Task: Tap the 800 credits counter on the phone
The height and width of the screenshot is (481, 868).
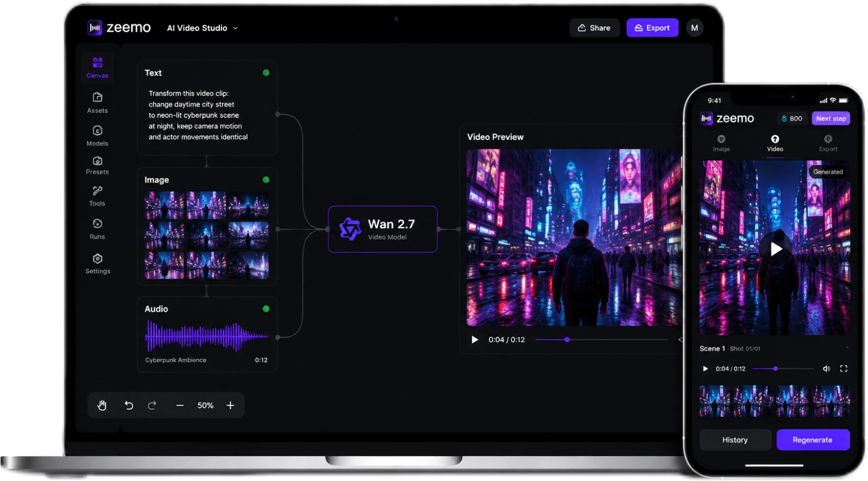Action: 792,118
